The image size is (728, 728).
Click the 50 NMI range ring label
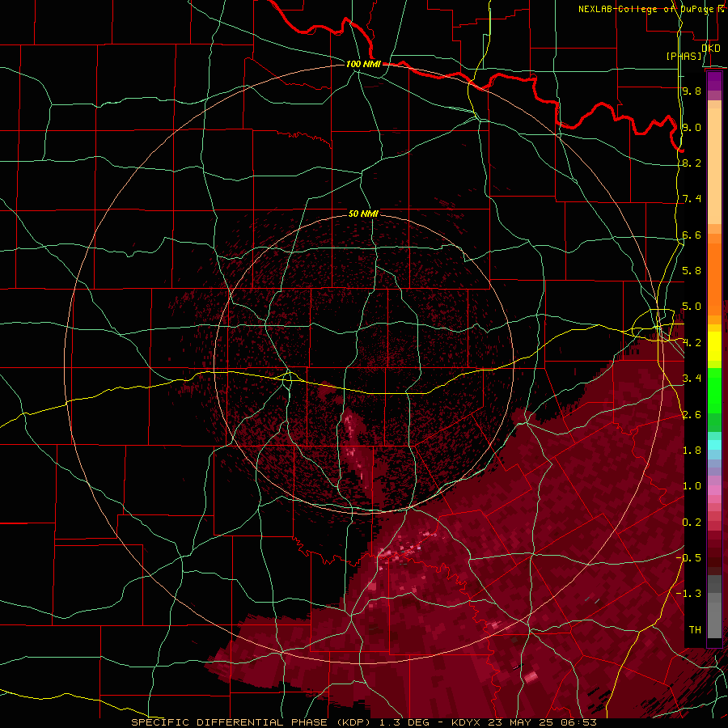363,214
